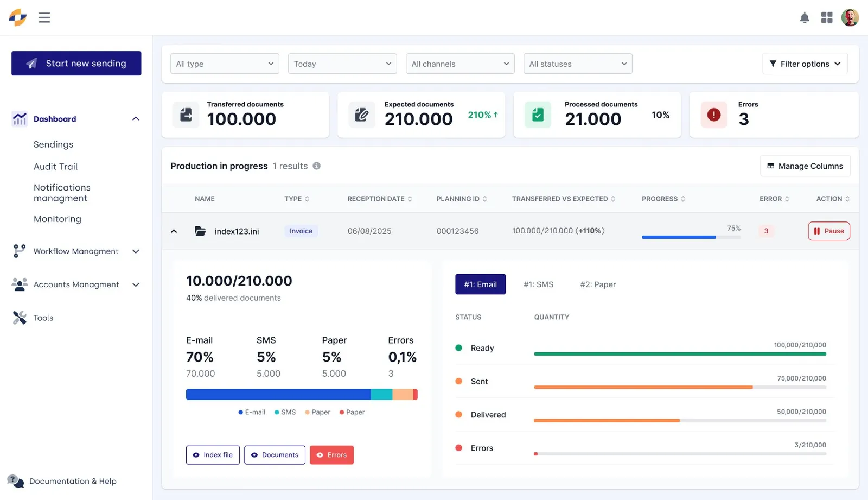The width and height of the screenshot is (868, 500).
Task: Click the Invoice type badge
Action: tap(301, 231)
